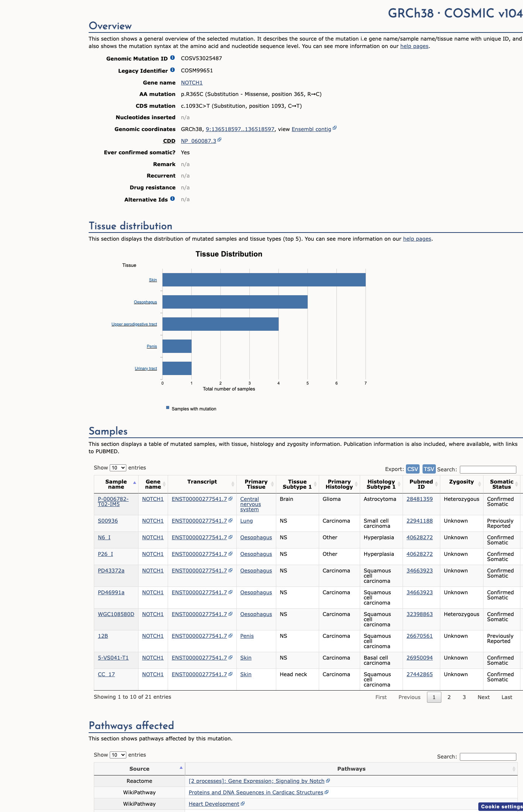Open sample 12B link
The width and height of the screenshot is (523, 812).
(x=103, y=636)
